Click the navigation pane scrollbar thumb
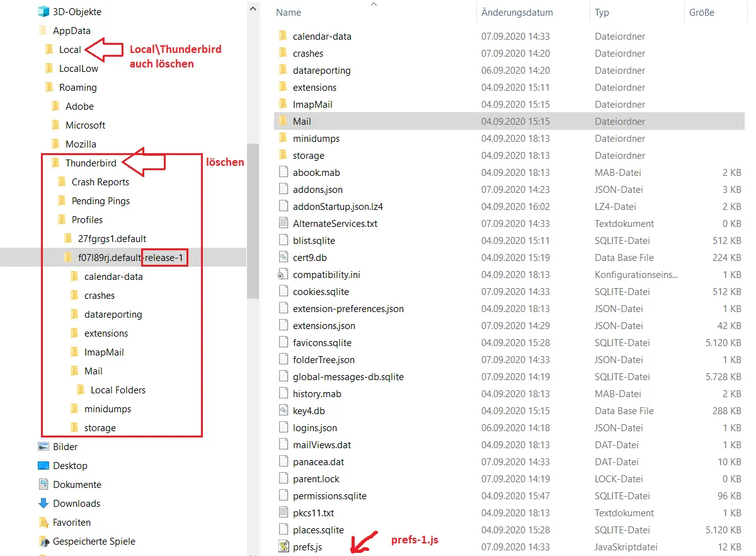 (253, 221)
